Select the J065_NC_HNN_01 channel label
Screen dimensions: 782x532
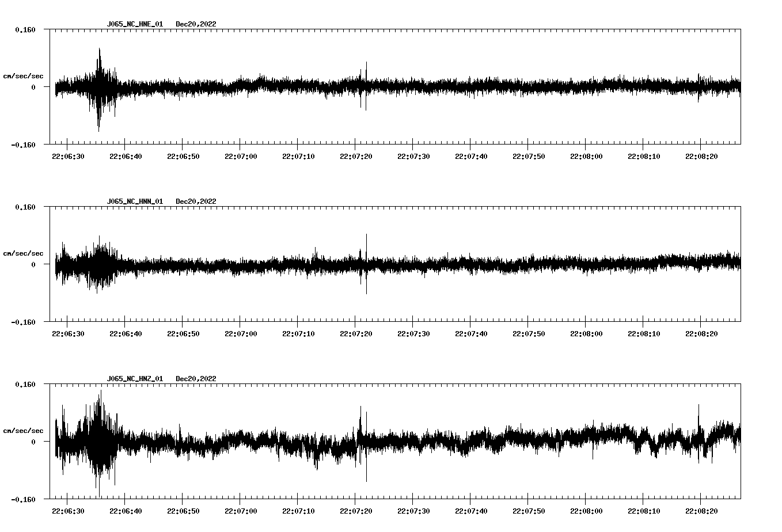(134, 202)
